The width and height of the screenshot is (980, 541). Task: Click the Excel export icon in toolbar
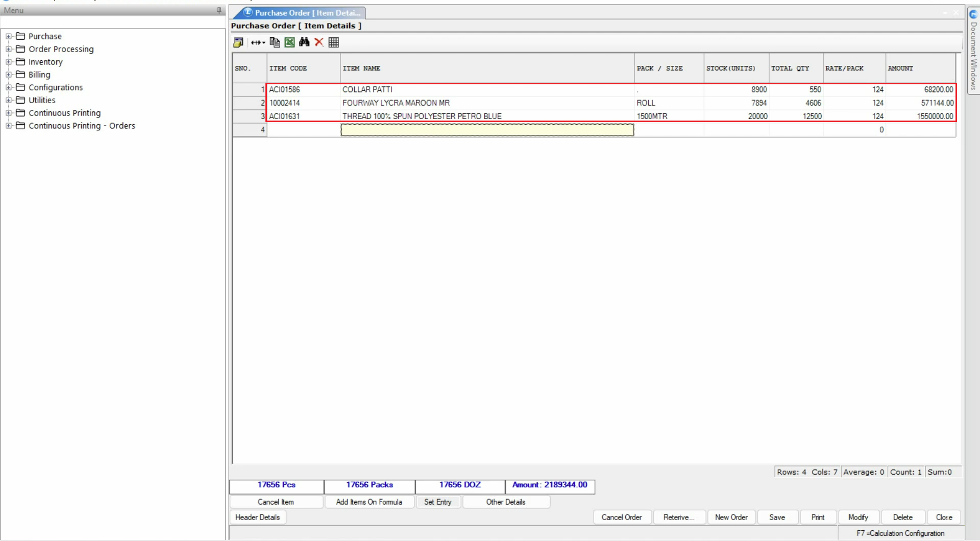point(289,42)
